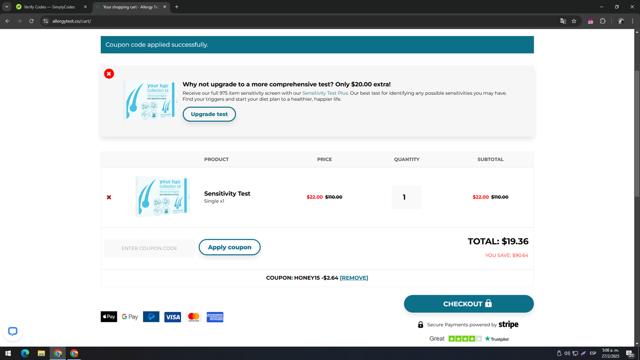Click the 'TOTAL: $19.36' text

[498, 241]
